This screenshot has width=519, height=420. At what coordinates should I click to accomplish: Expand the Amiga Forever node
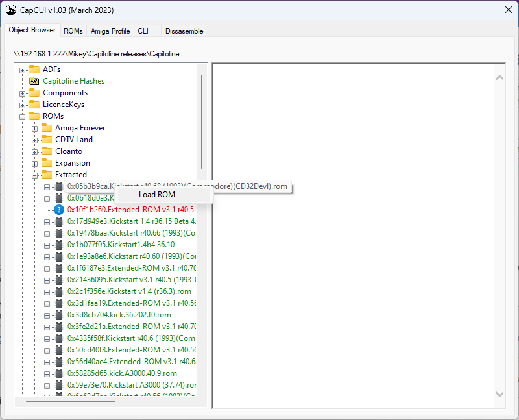point(34,129)
